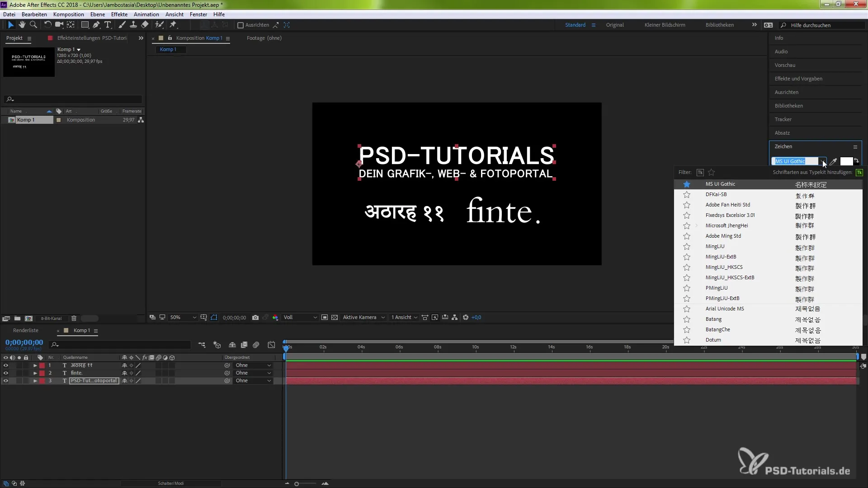Favorite the Arial Unicode MS font star
The height and width of the screenshot is (488, 868).
coord(687,309)
